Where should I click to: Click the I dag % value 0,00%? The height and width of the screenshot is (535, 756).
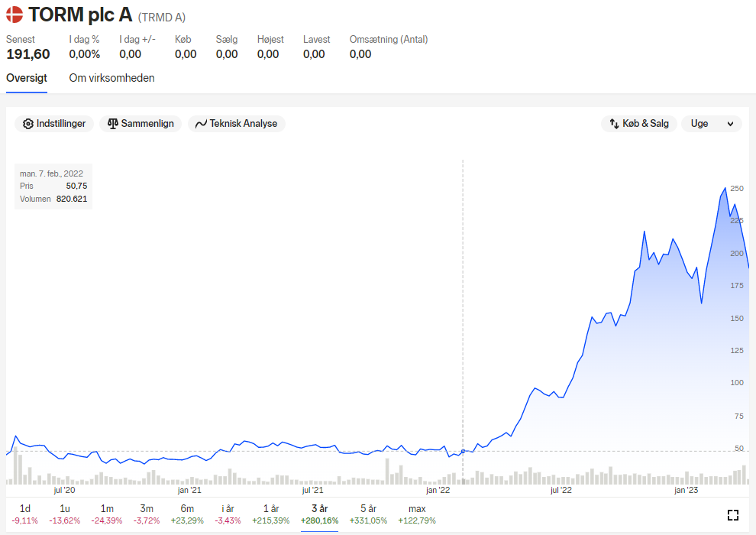84,54
